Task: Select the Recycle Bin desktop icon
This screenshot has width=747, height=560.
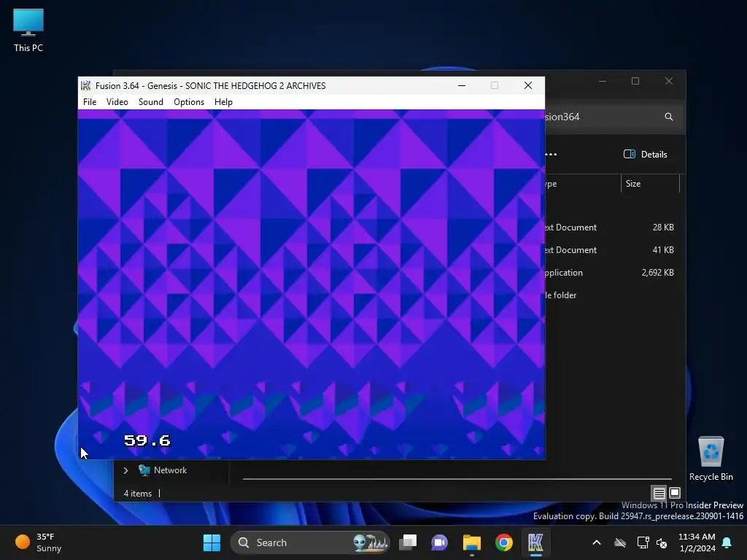Action: (x=711, y=459)
